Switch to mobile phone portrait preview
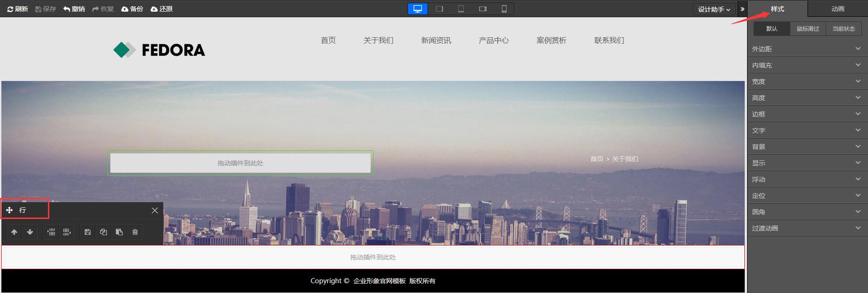 504,9
